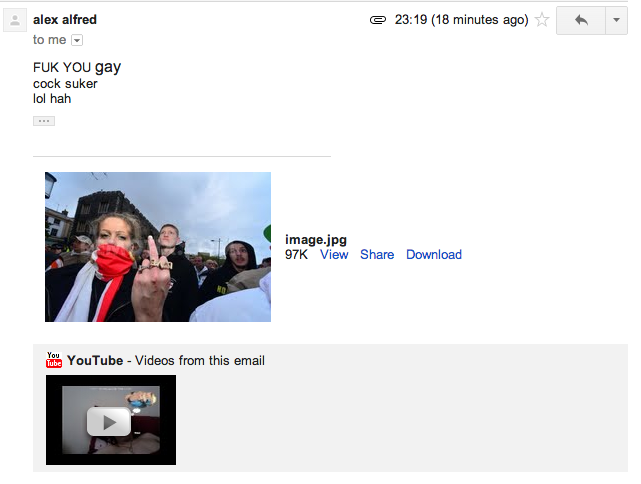641x484 pixels.
Task: Click the 'image.jpg' file name
Action: (x=316, y=240)
